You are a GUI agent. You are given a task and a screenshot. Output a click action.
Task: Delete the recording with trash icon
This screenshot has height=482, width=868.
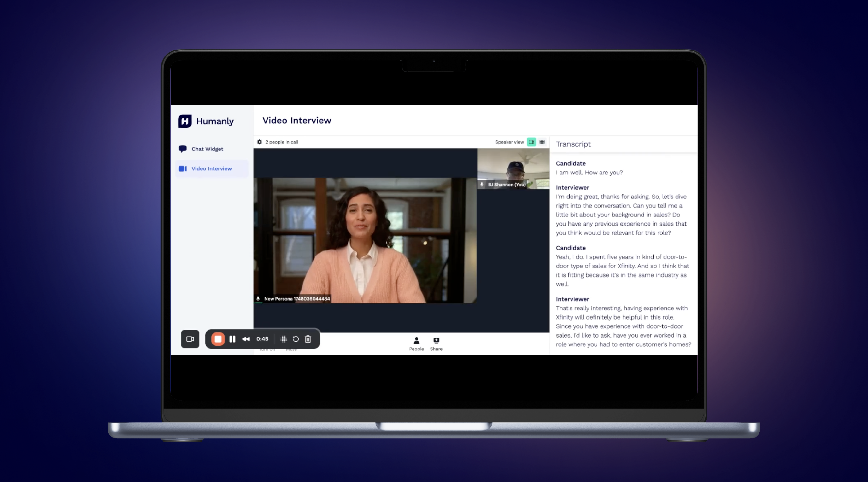click(x=308, y=339)
